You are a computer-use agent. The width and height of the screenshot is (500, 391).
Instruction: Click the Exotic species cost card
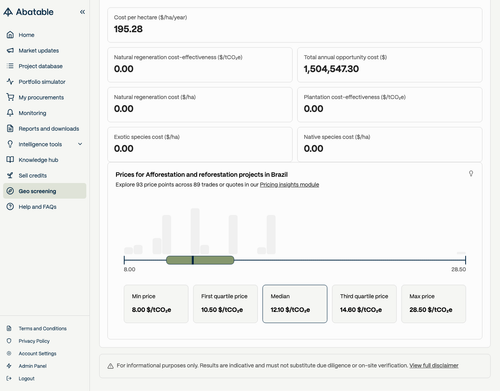(x=200, y=144)
